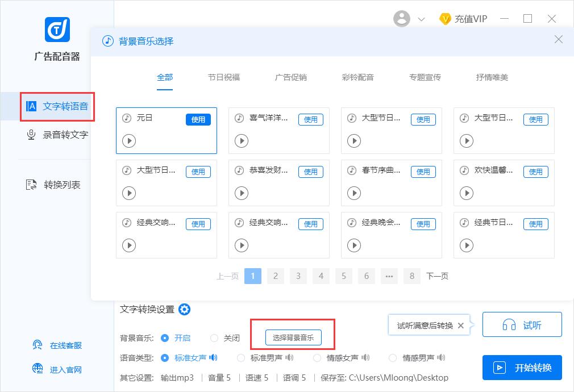Click the 在线客服 customer service icon

click(x=38, y=345)
